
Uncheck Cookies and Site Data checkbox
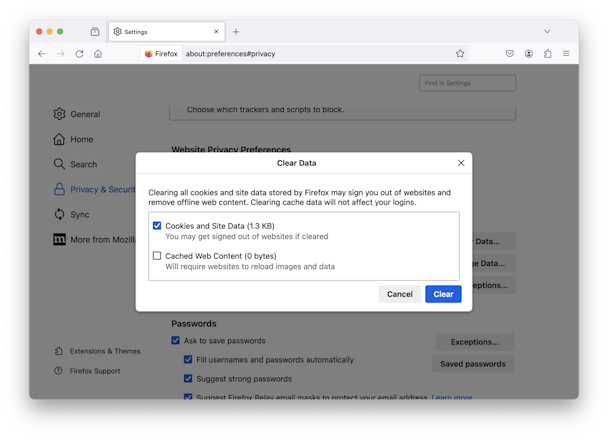(157, 226)
